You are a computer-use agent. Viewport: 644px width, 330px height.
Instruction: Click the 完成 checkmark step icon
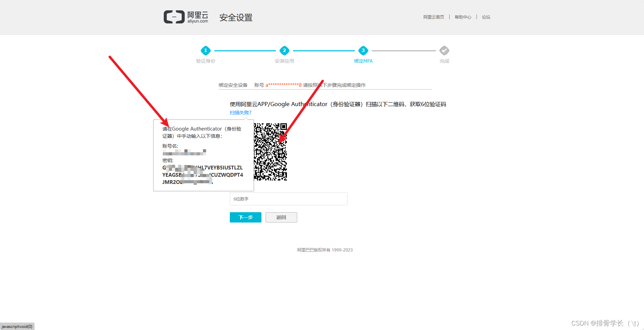(444, 50)
